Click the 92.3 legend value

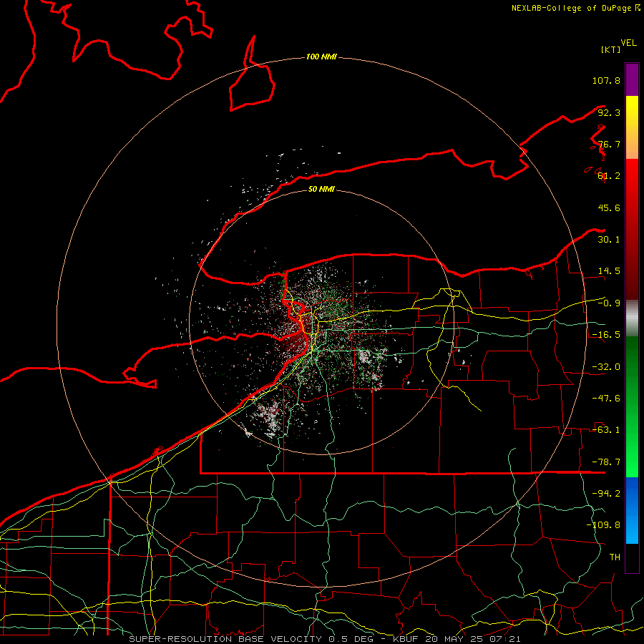coord(609,112)
